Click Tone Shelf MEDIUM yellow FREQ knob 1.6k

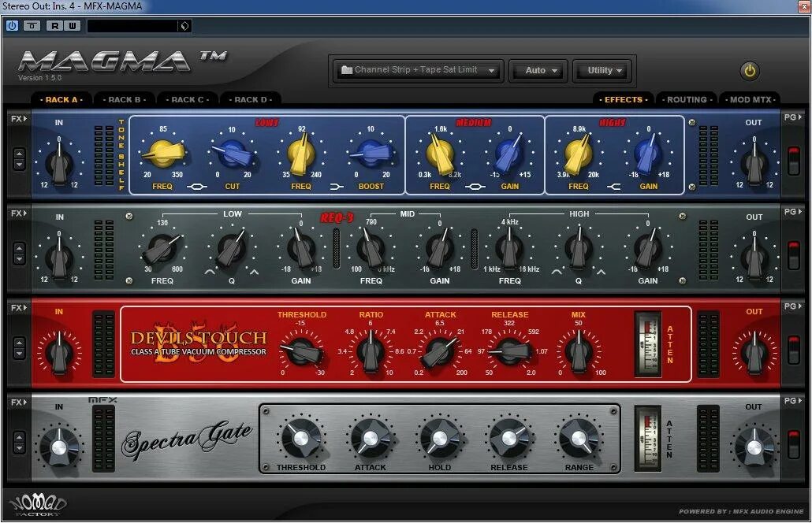click(440, 154)
